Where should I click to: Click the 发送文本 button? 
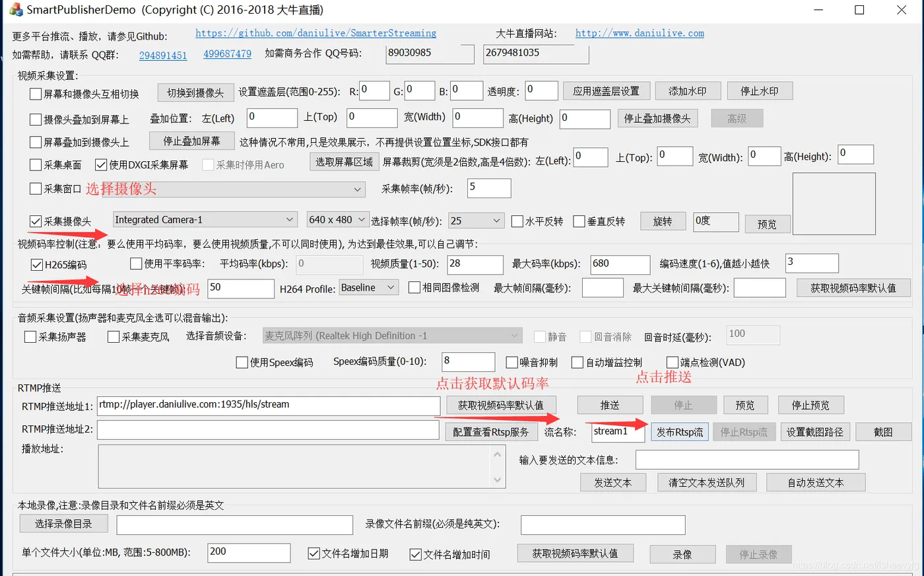click(x=613, y=482)
